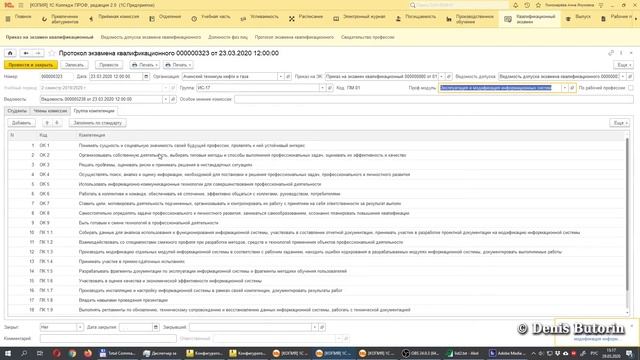This screenshot has width=640, height=360.
Task: Open the Главное section
Action: tap(23, 17)
